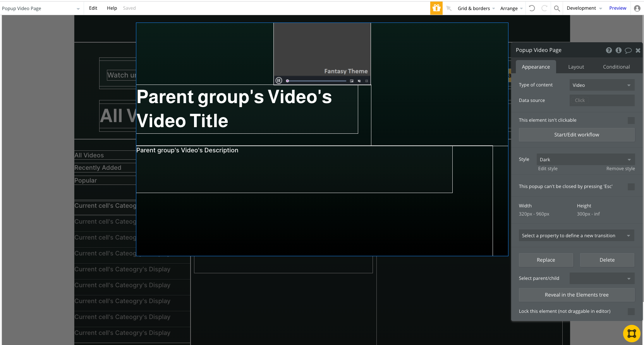644x345 pixels.
Task: Click the pointer selection icon in toolbar
Action: point(449,8)
